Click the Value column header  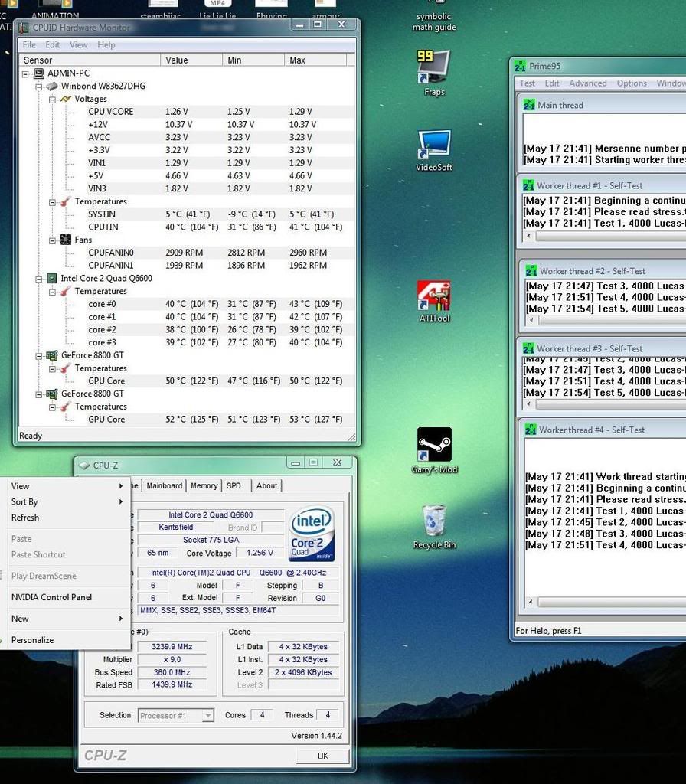tap(191, 60)
